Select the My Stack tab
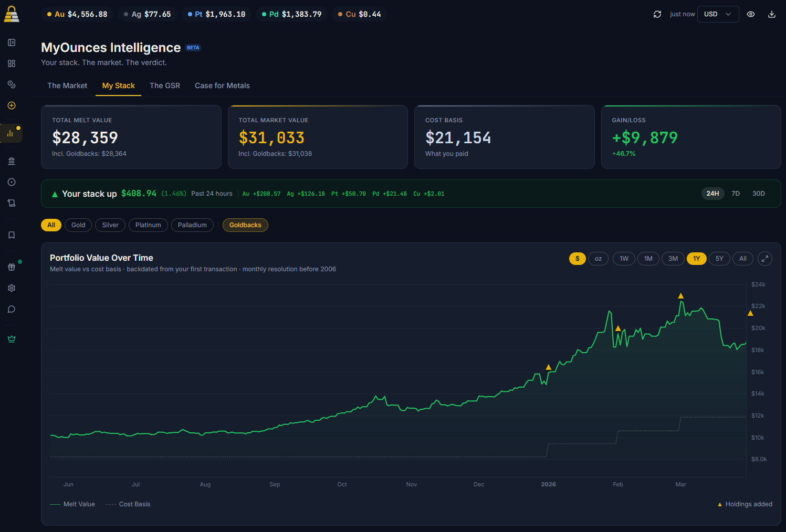Image resolution: width=786 pixels, height=532 pixels. pos(118,86)
